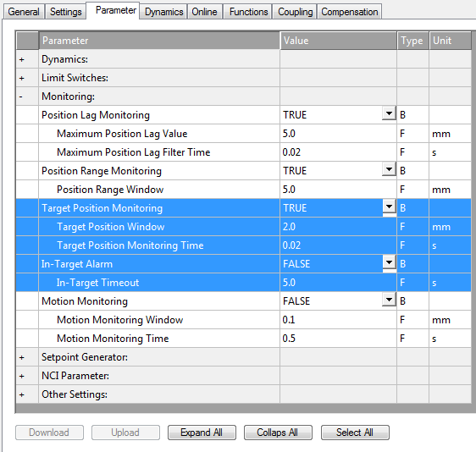
Task: Open the Dynamics tab
Action: click(x=164, y=12)
